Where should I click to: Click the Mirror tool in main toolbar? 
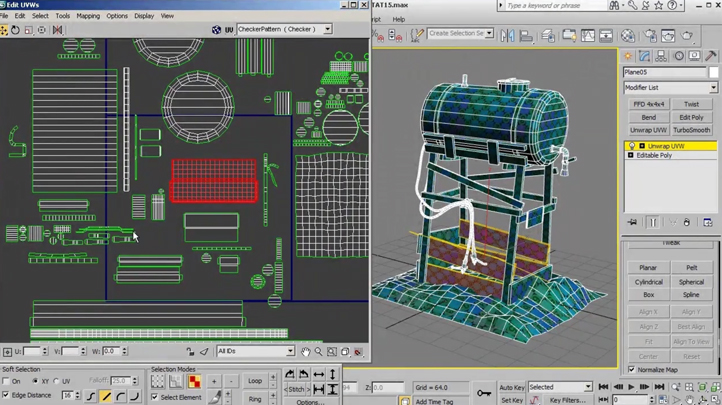click(x=507, y=35)
